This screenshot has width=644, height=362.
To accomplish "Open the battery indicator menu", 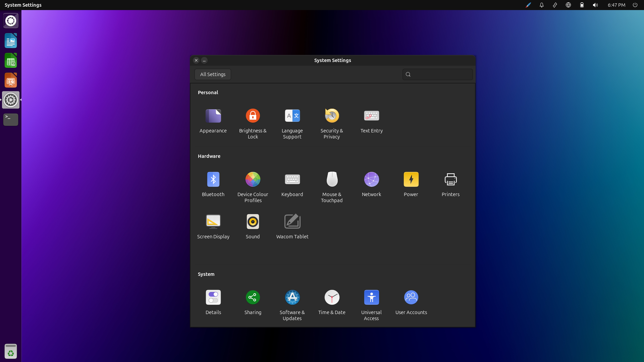I will point(582,5).
